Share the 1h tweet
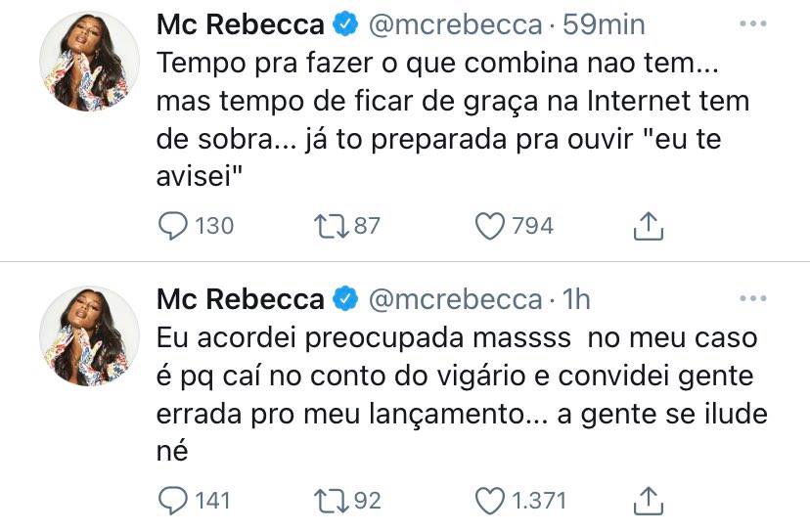810x532 pixels. coord(649,501)
